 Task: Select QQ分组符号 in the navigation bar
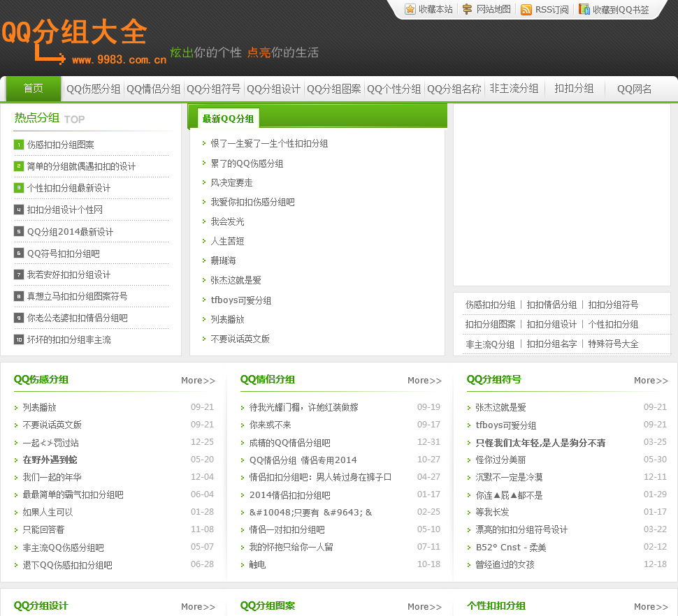click(x=214, y=89)
